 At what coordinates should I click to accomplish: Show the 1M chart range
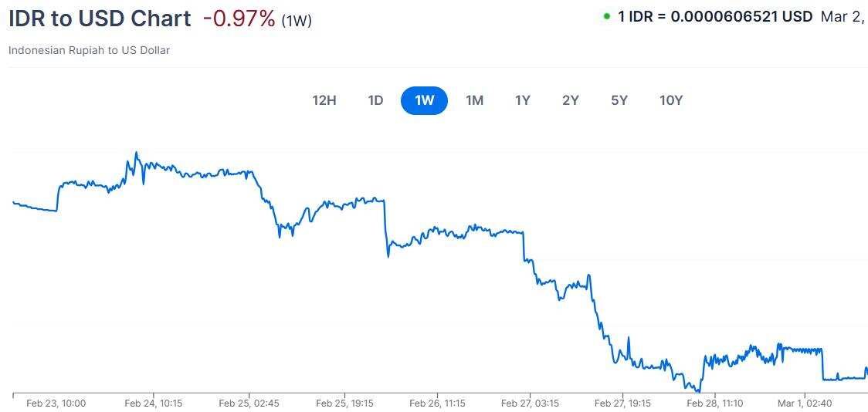click(x=474, y=100)
